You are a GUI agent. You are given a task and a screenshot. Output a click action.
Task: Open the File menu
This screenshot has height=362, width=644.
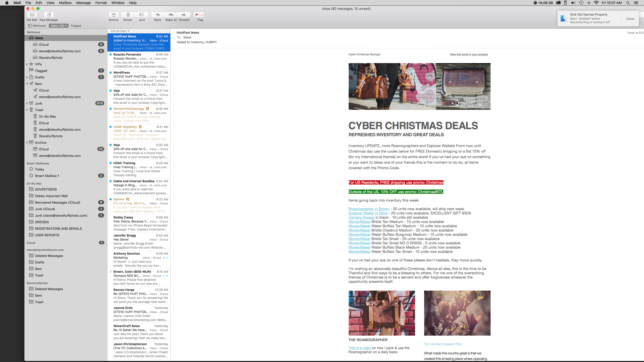tap(28, 3)
